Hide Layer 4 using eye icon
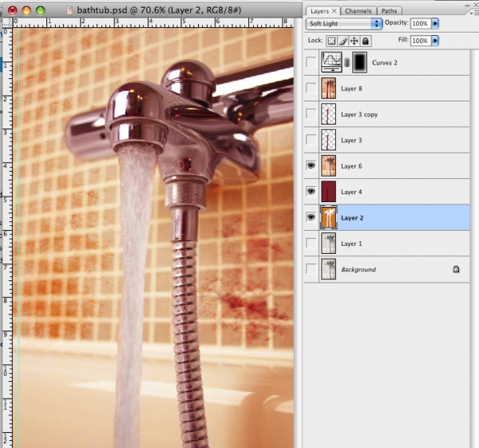 pos(311,192)
